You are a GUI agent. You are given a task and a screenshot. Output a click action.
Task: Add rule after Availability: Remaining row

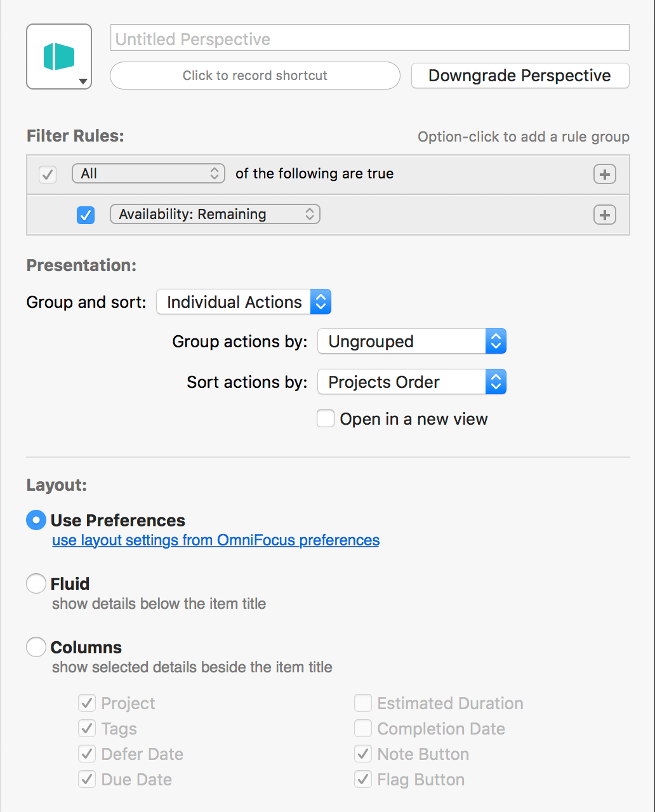pyautogui.click(x=605, y=215)
